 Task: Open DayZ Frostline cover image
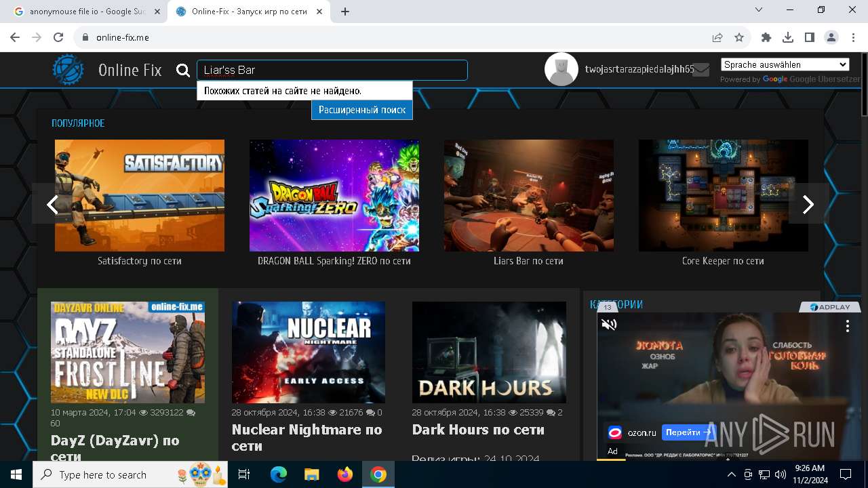(127, 352)
